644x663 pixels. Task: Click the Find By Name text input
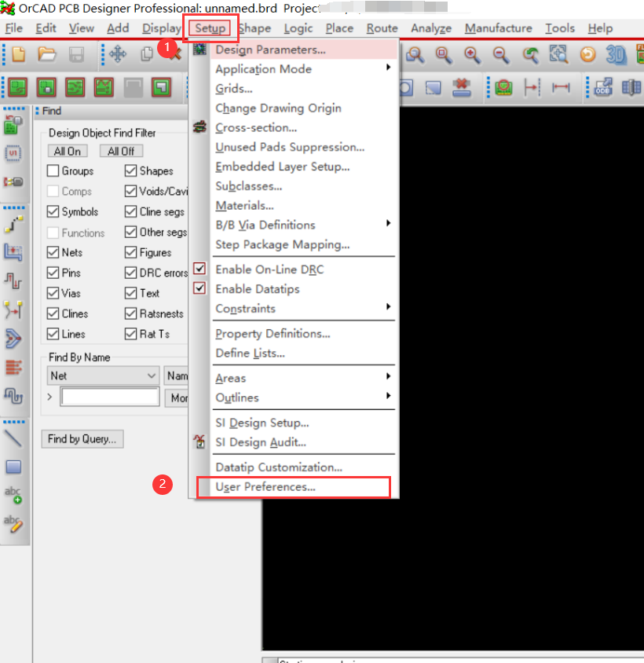tap(110, 397)
